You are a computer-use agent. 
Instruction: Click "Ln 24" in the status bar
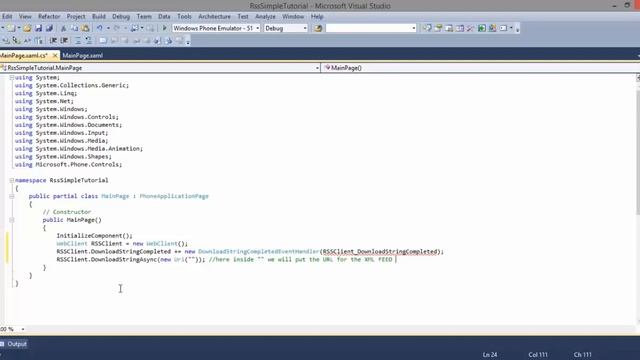point(490,355)
